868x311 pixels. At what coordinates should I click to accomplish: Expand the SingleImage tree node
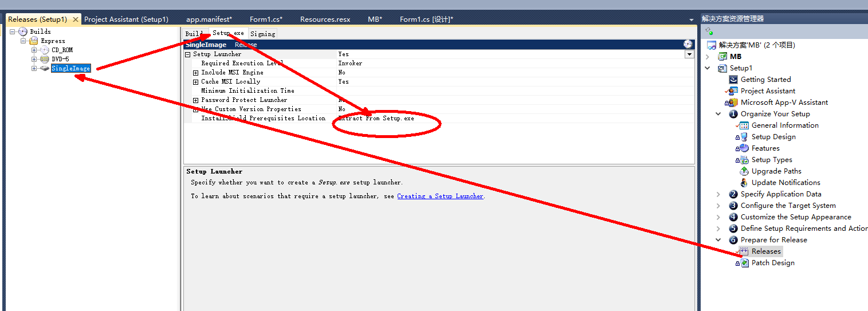point(34,68)
